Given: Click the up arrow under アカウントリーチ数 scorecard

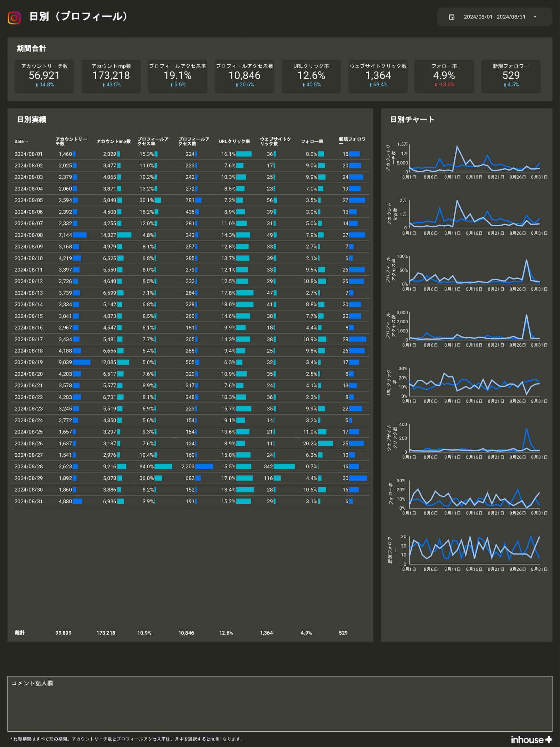Looking at the screenshot, I should click(x=37, y=85).
